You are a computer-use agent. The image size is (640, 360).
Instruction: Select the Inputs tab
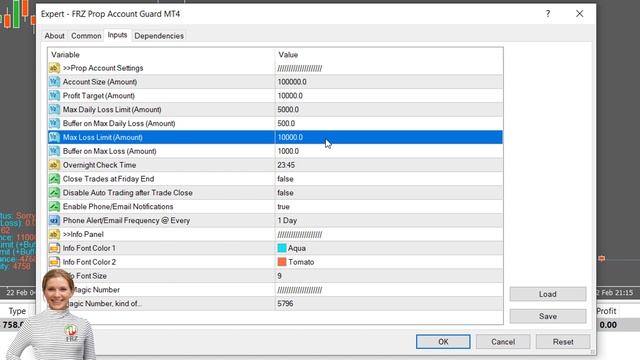point(118,35)
